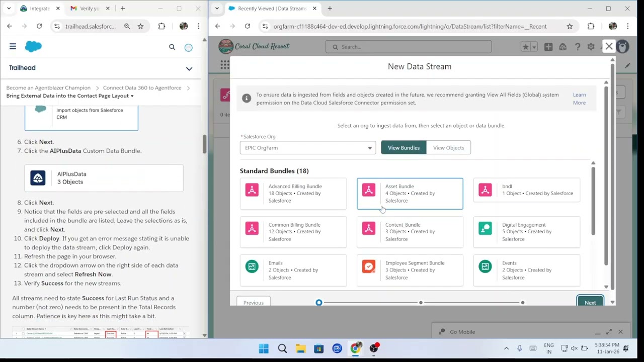Open a new tab in the Trailhead window

click(x=122, y=9)
